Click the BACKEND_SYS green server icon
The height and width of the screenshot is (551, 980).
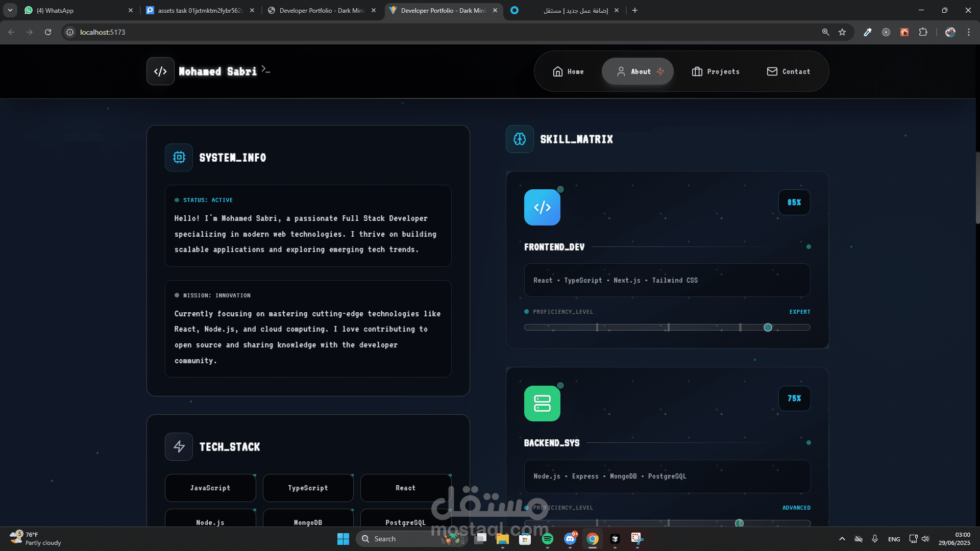click(x=542, y=404)
